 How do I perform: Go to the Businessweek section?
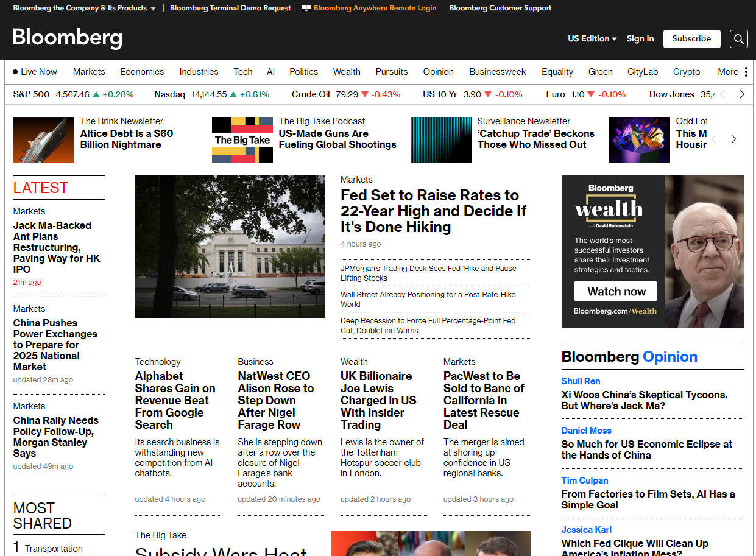point(497,72)
